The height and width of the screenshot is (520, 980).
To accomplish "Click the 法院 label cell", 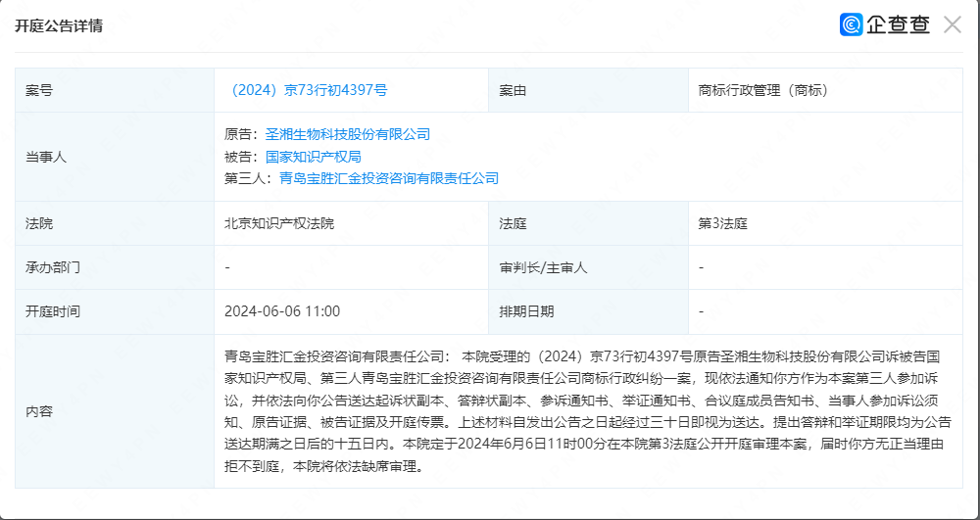I will coord(115,223).
